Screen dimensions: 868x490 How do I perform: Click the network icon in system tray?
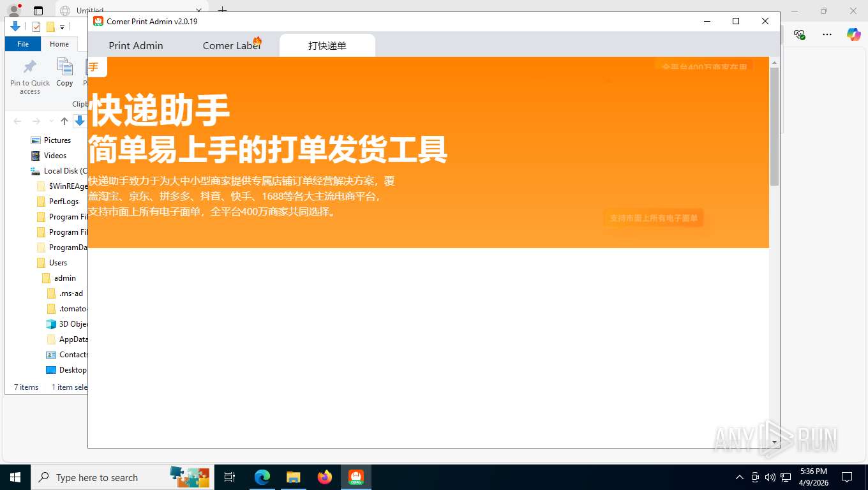click(784, 477)
